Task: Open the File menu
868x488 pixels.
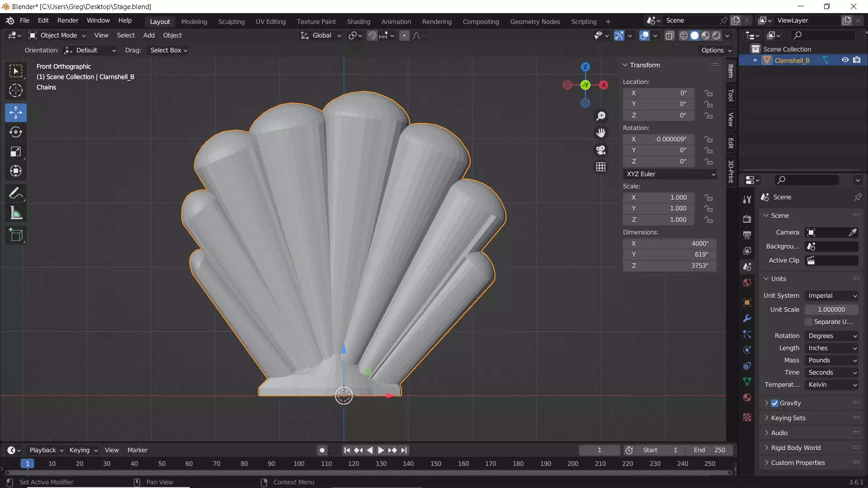Action: [24, 21]
